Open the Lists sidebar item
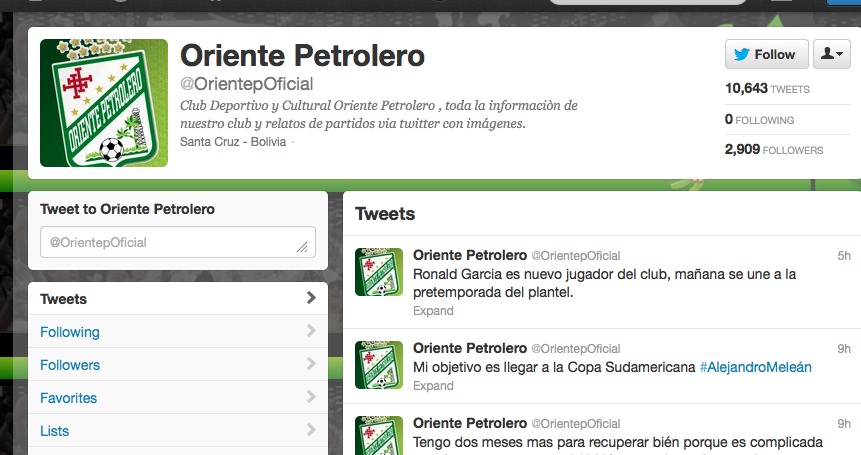The width and height of the screenshot is (861, 455). tap(178, 430)
